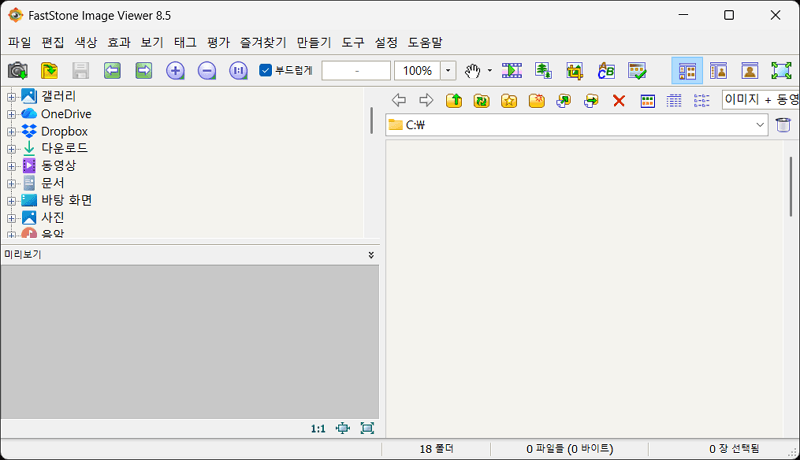
Task: Click the browser back arrow
Action: (x=399, y=100)
